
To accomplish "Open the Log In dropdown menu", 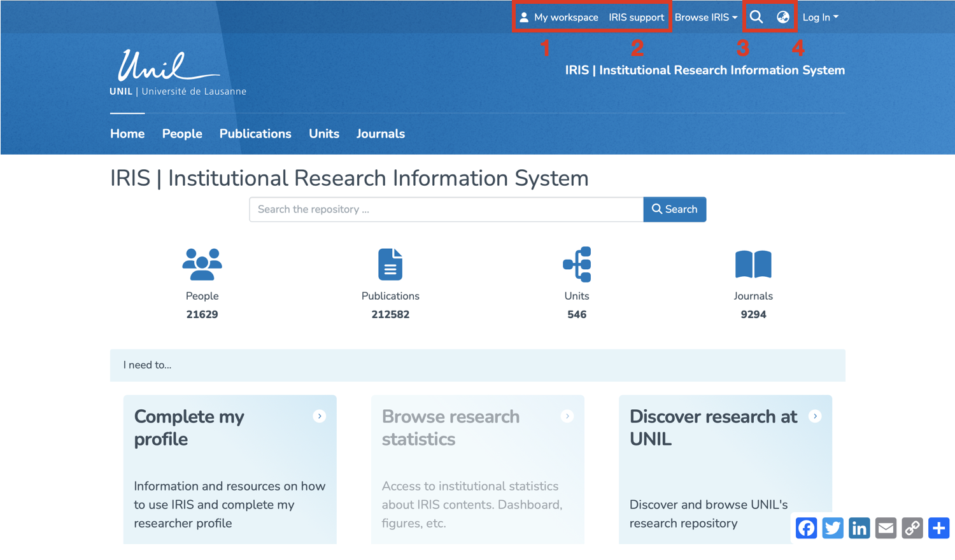I will (820, 17).
